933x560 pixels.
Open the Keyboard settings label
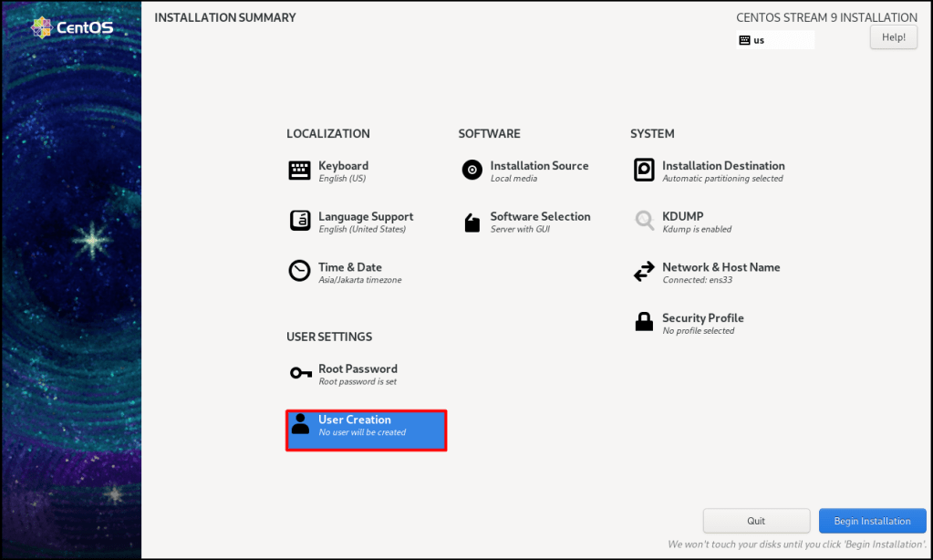click(343, 165)
